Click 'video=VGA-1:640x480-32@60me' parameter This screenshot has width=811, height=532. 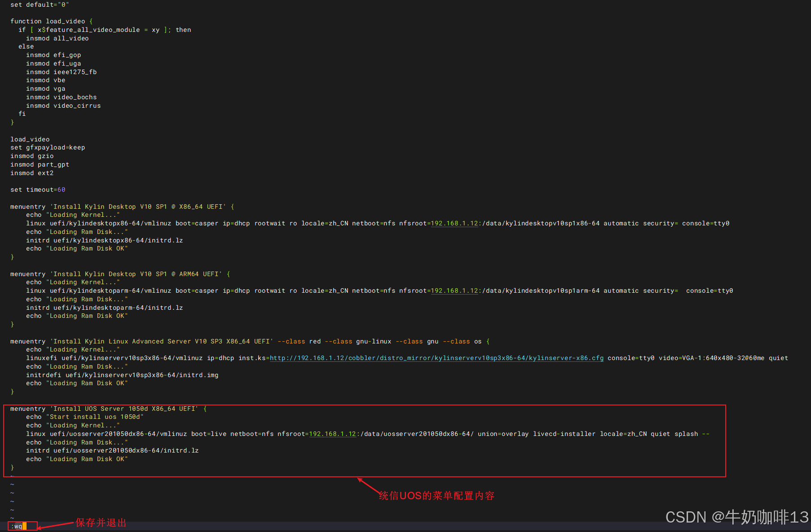(x=712, y=358)
